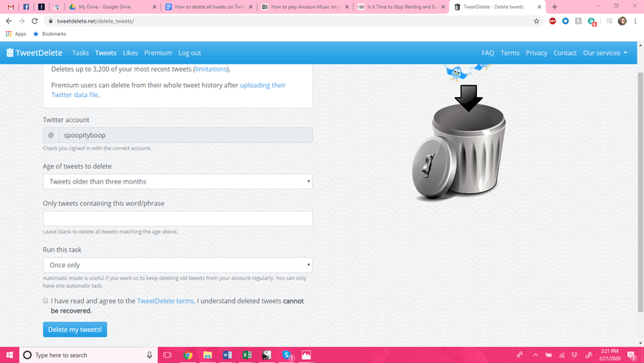The width and height of the screenshot is (644, 363).
Task: Open the pinned Gmail tab
Action: click(x=11, y=7)
